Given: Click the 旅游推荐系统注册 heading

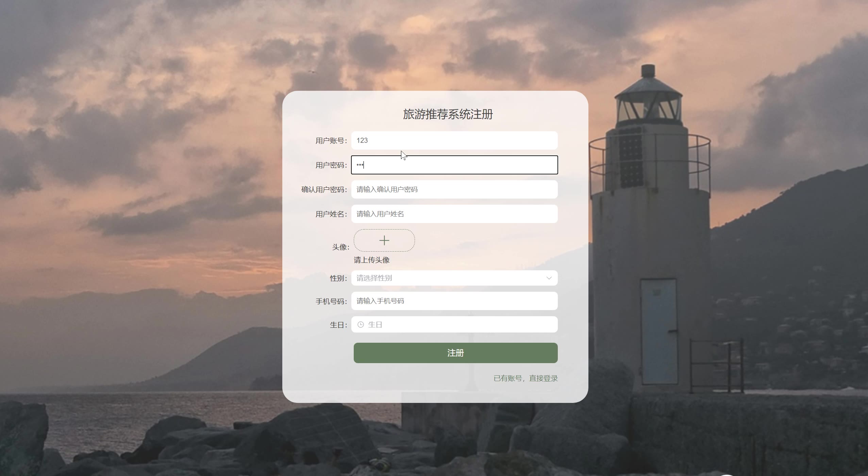Looking at the screenshot, I should tap(448, 114).
